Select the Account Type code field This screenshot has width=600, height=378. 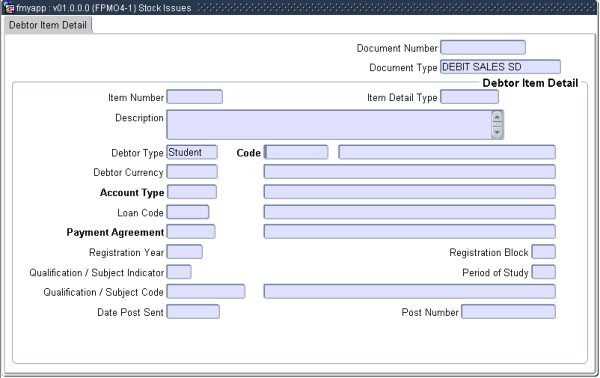192,192
